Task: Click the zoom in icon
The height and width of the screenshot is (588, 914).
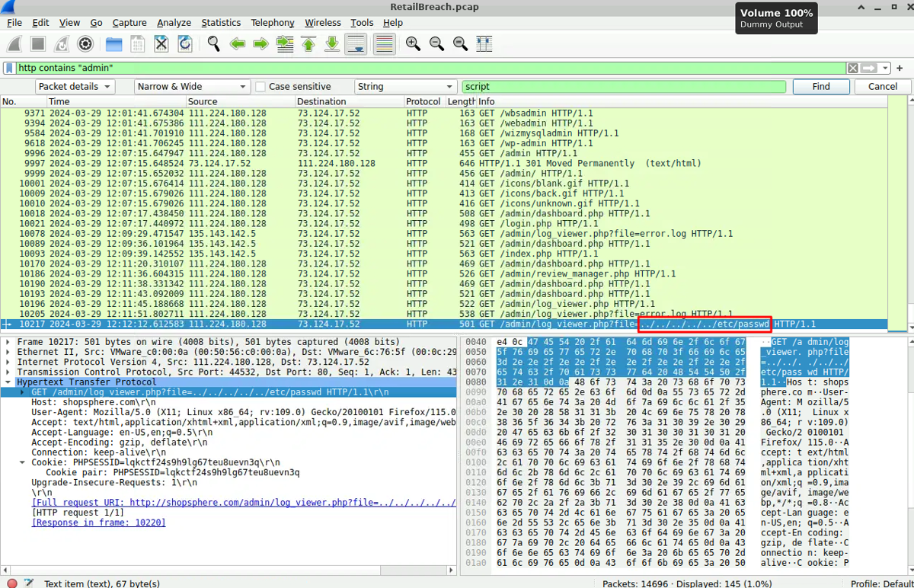Action: 413,44
